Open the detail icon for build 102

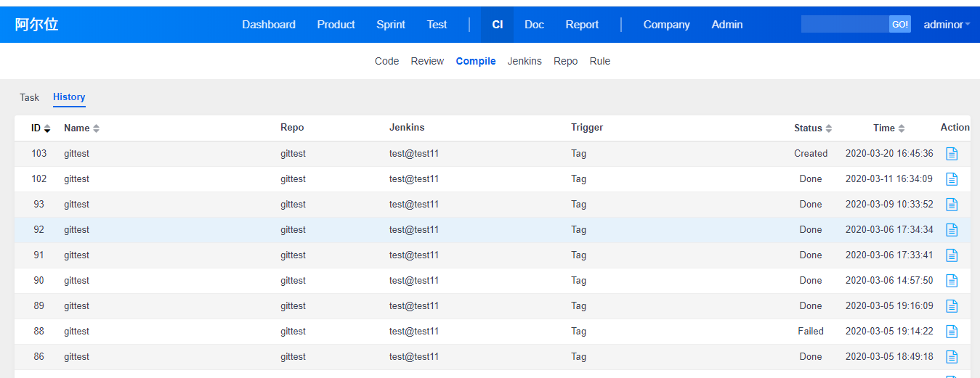pos(951,179)
